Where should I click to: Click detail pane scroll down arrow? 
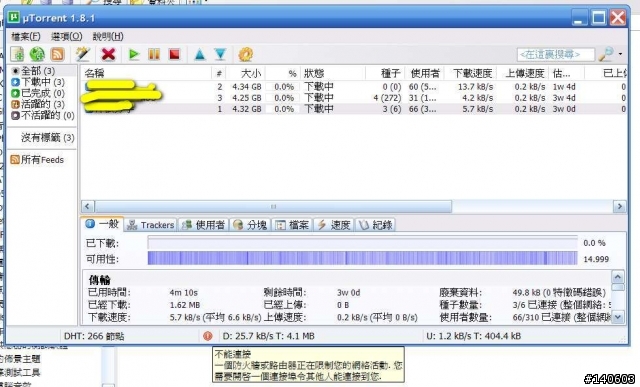pyautogui.click(x=618, y=317)
